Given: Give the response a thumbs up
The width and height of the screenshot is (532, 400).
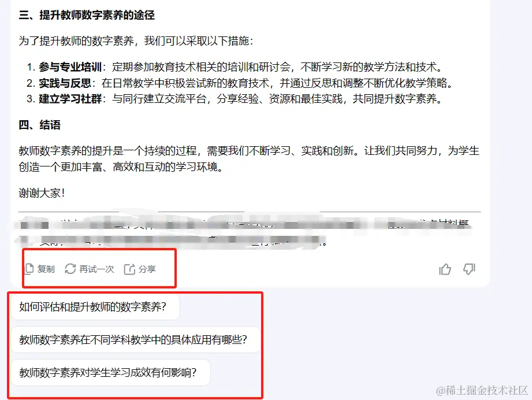Looking at the screenshot, I should (445, 269).
